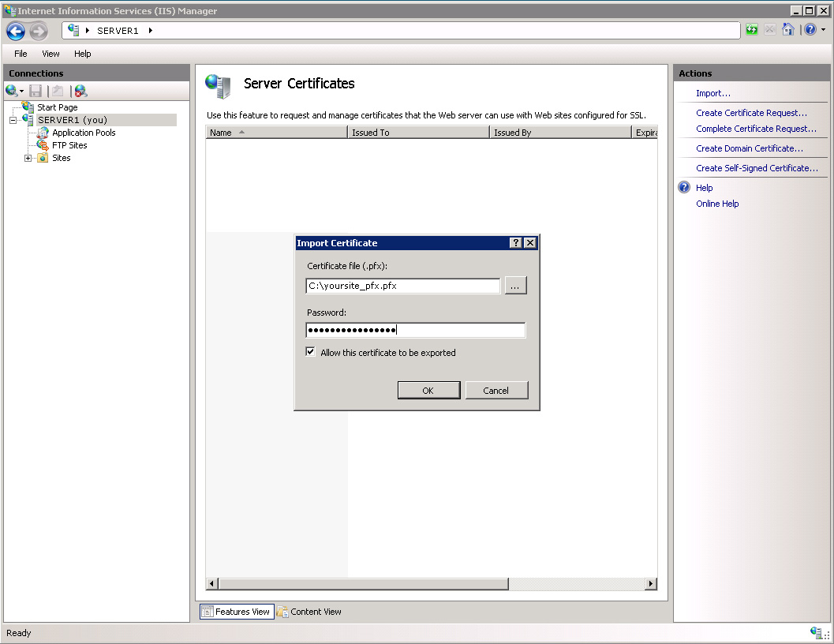
Task: Click OK in Import Certificate dialog
Action: 428,390
